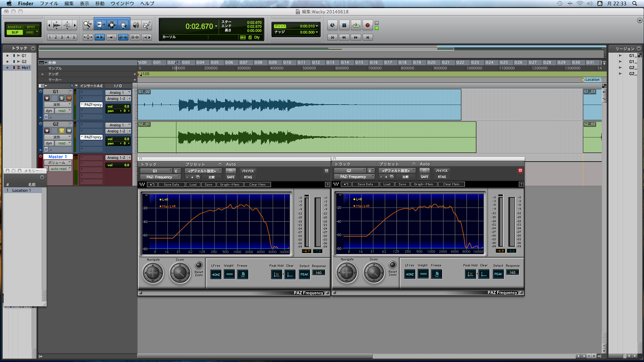This screenshot has height=362, width=644.
Task: Click Return to Zero transport button
Action: [x=332, y=37]
